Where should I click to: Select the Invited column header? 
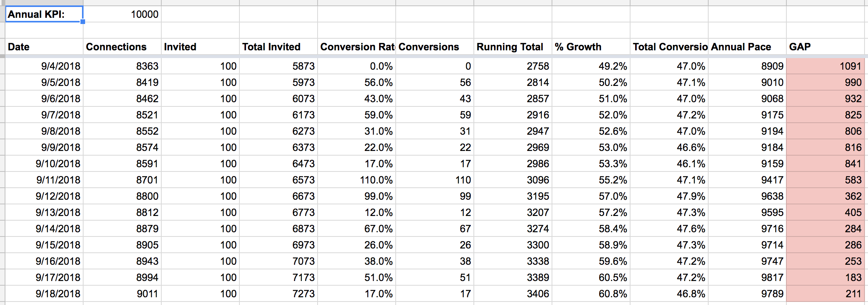point(200,46)
